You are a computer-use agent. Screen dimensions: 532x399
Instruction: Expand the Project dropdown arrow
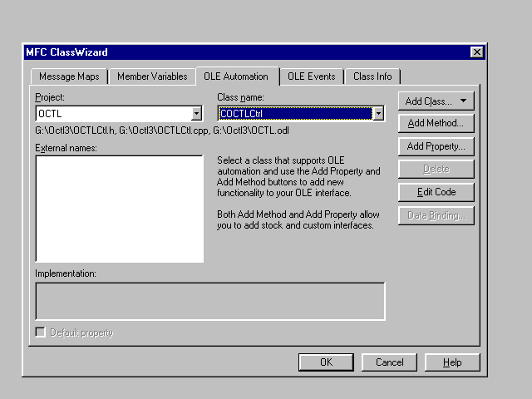click(x=196, y=114)
